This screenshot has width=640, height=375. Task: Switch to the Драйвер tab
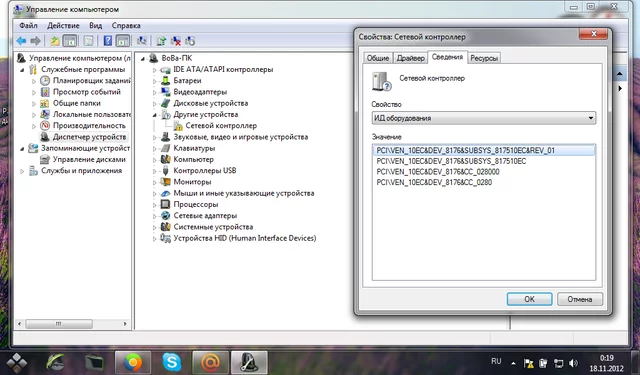tap(410, 58)
